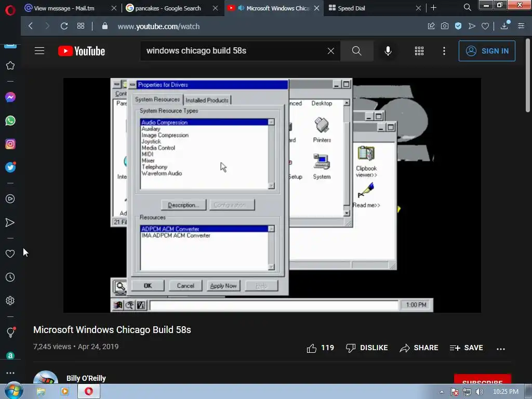
Task: Open the sidebar three-dots more options
Action: (10, 373)
